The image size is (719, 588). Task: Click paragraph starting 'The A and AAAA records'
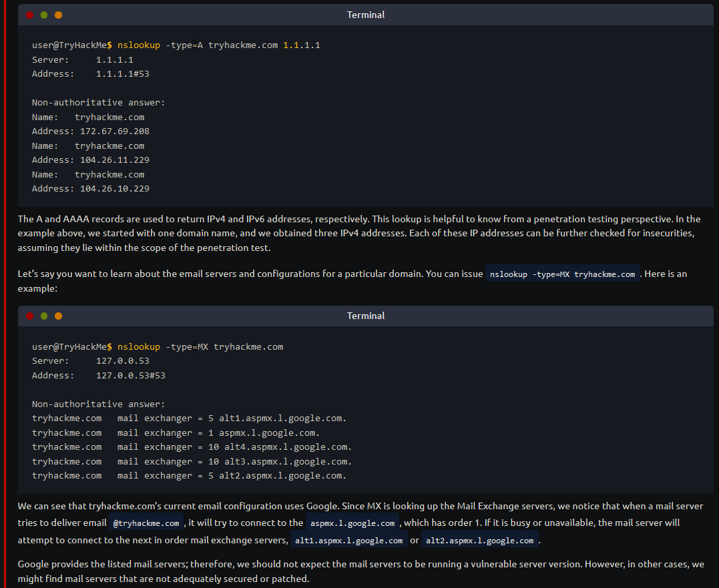click(x=359, y=234)
